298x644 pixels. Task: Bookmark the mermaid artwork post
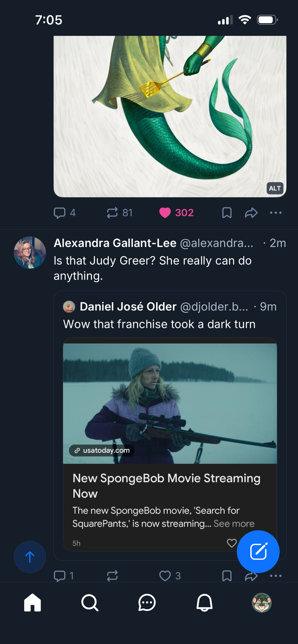click(x=227, y=213)
